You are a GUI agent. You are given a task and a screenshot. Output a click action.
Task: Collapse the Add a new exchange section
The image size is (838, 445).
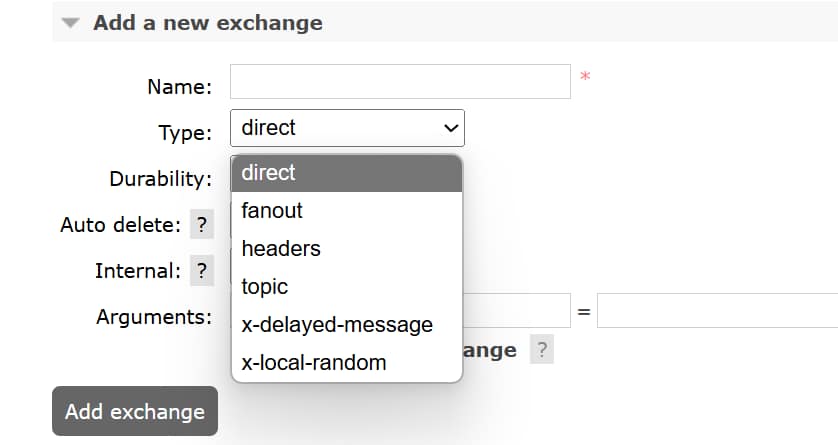[x=69, y=23]
